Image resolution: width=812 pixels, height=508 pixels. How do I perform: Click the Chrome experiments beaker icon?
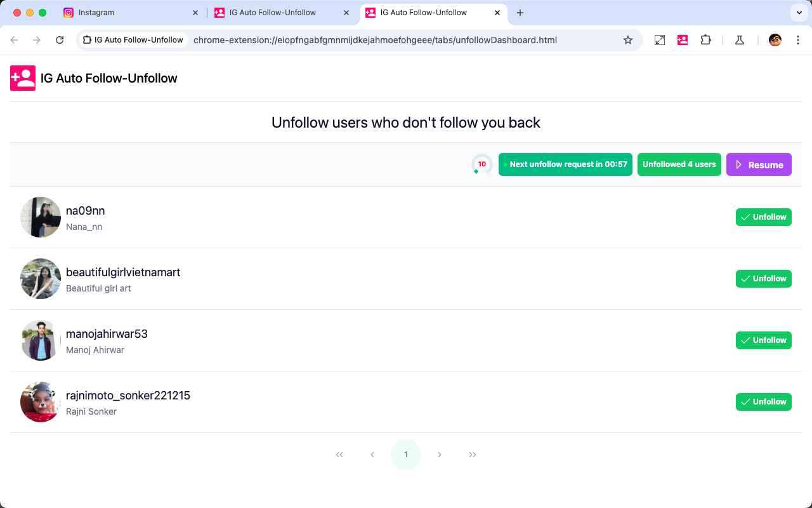pyautogui.click(x=739, y=39)
